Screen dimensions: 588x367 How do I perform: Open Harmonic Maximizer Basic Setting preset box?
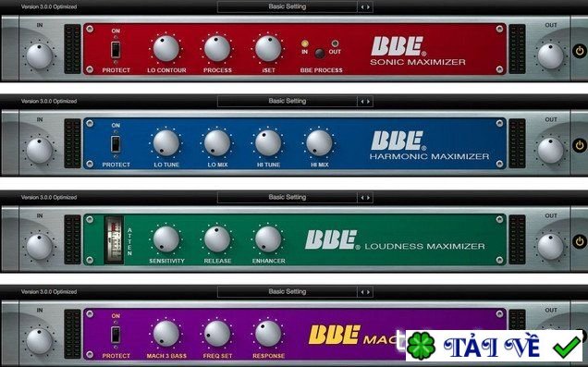point(288,101)
